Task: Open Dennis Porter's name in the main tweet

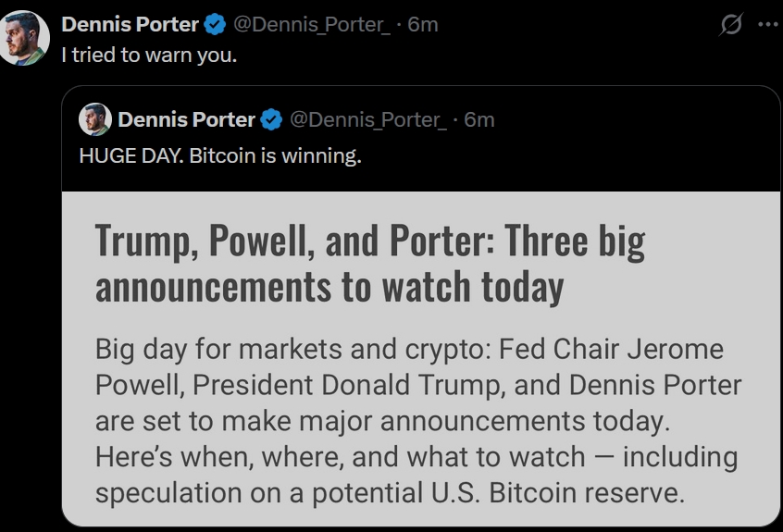Action: pyautogui.click(x=130, y=25)
